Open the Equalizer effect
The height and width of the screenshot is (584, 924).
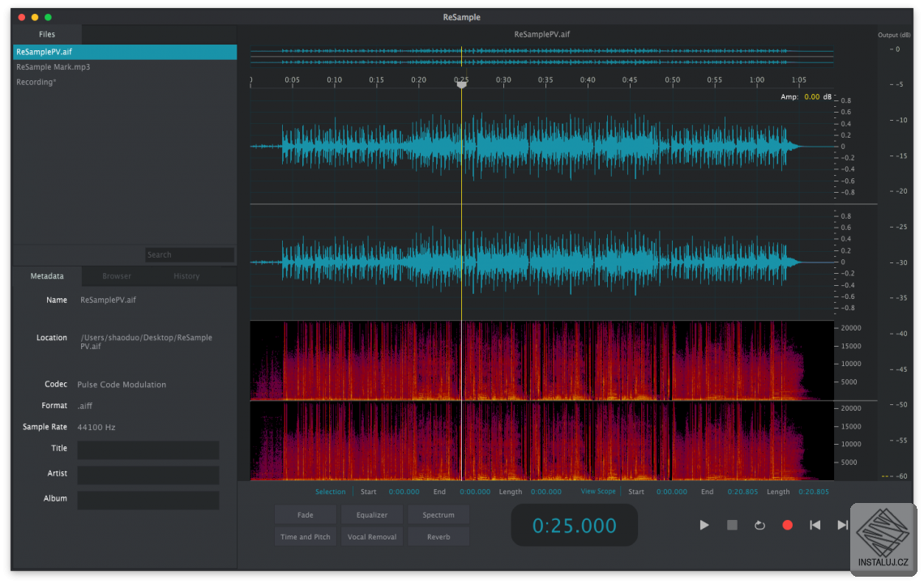pos(372,515)
